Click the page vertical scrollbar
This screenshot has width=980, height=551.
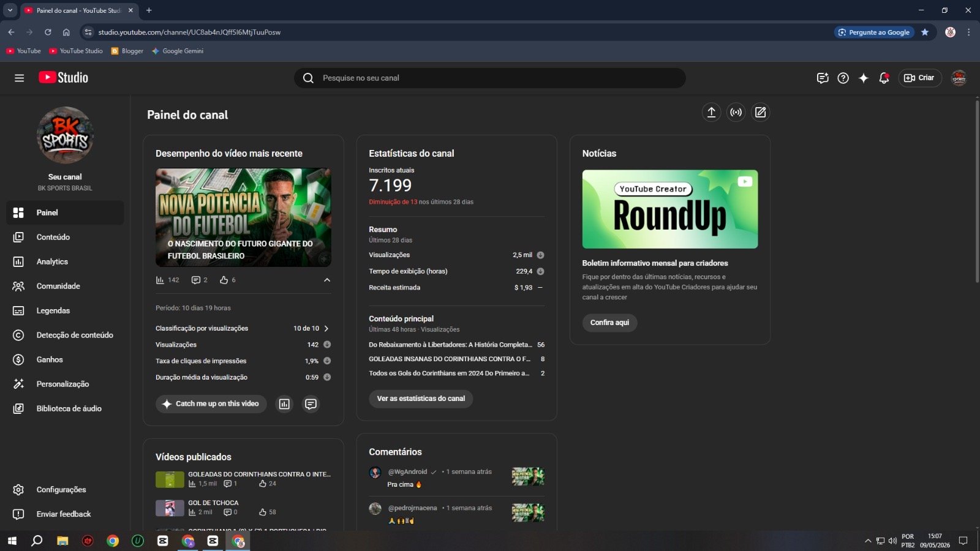(x=976, y=191)
